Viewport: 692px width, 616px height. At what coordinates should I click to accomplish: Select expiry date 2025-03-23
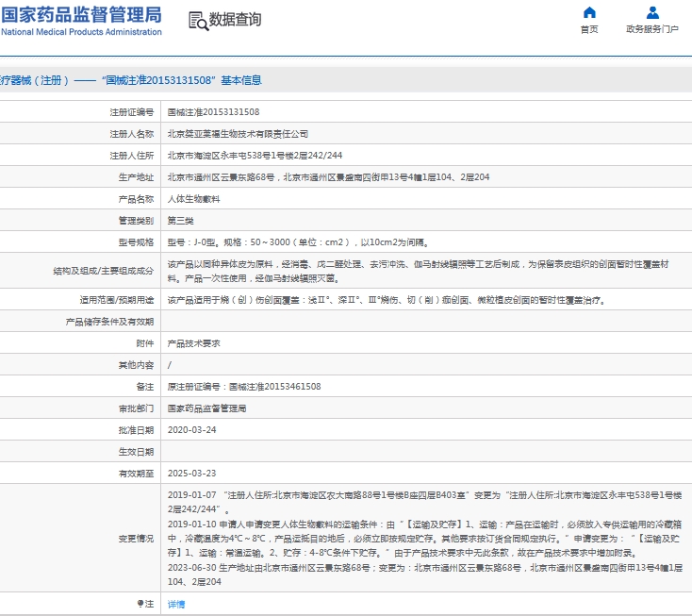point(192,474)
